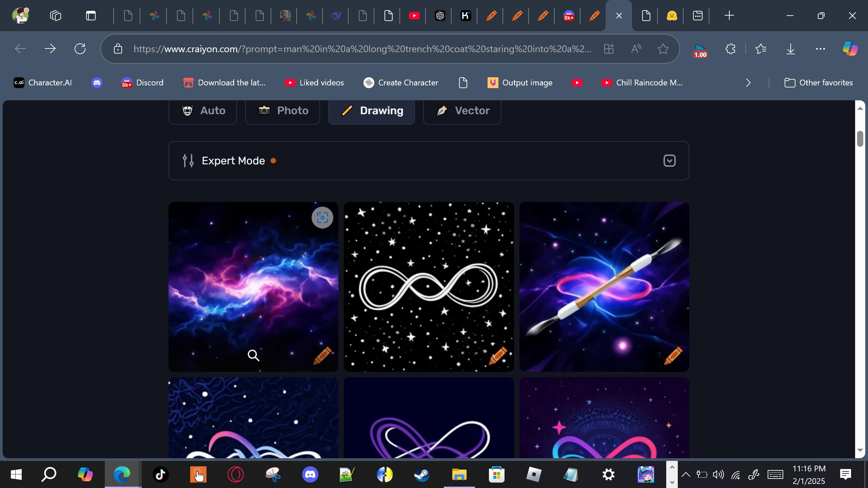
Task: Open Steam from the taskbar
Action: (x=422, y=474)
